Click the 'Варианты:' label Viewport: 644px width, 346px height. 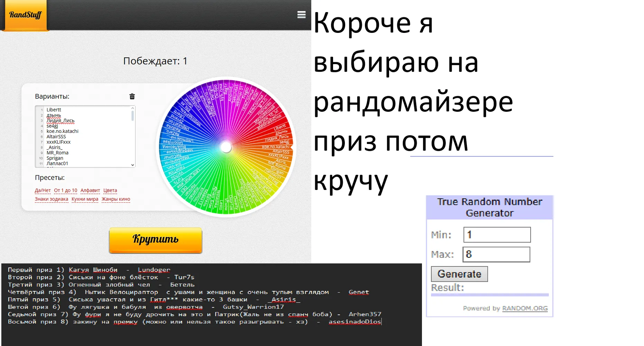52,97
